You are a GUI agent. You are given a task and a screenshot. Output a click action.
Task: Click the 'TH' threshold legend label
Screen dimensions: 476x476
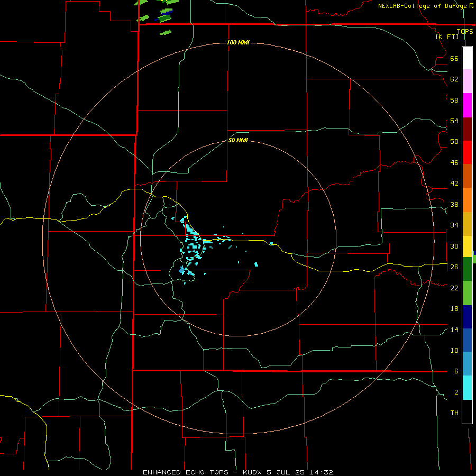tap(454, 413)
